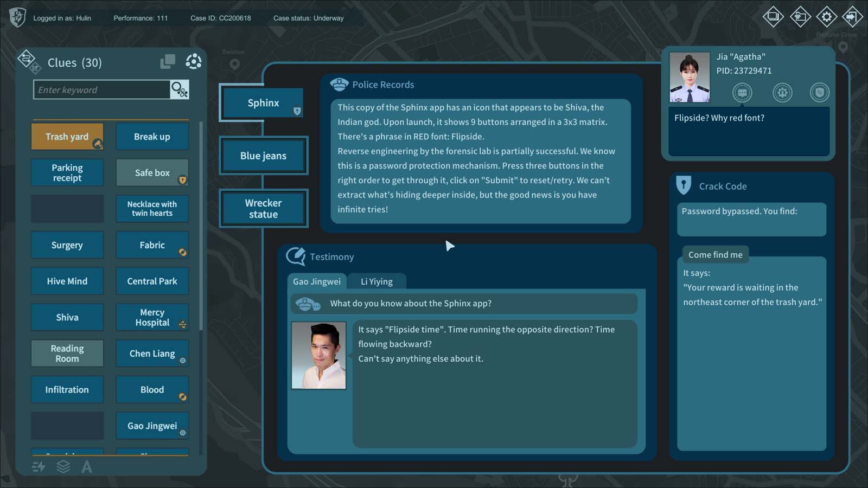Open the case files folder icon
868x488 pixels.
(800, 17)
